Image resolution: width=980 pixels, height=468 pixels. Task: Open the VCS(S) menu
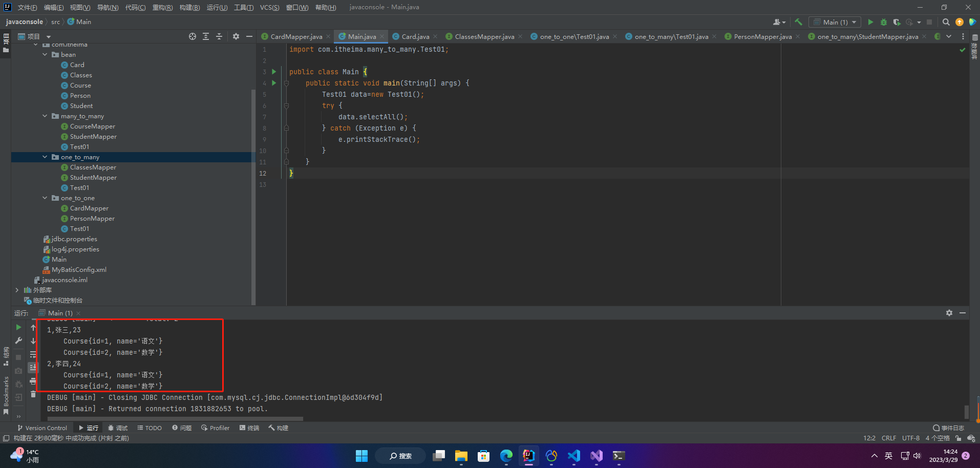269,7
